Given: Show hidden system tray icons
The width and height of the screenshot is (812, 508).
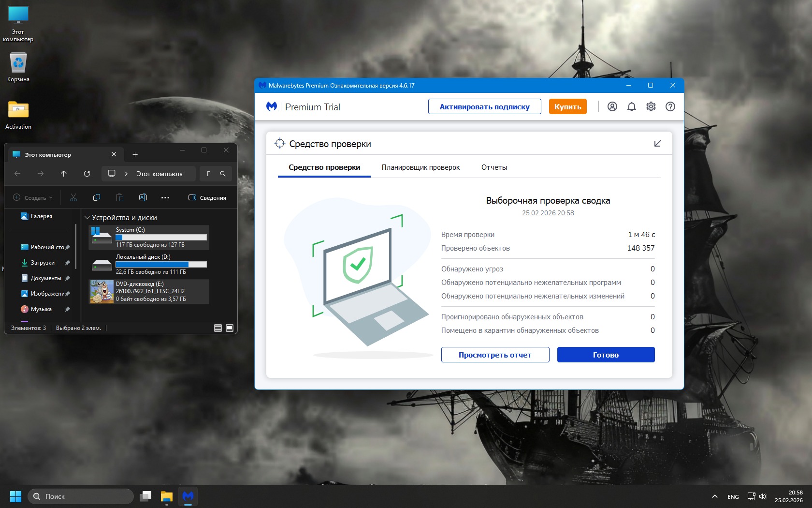Looking at the screenshot, I should (x=714, y=496).
